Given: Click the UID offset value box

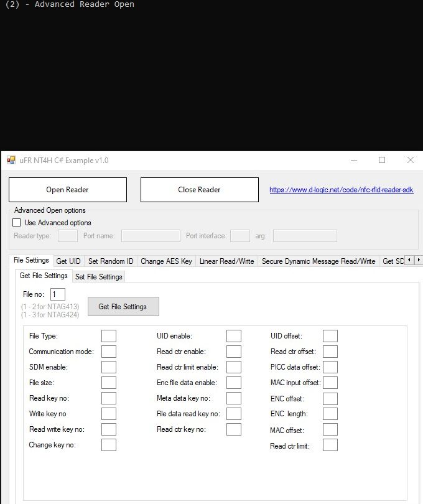Looking at the screenshot, I should pyautogui.click(x=330, y=336).
